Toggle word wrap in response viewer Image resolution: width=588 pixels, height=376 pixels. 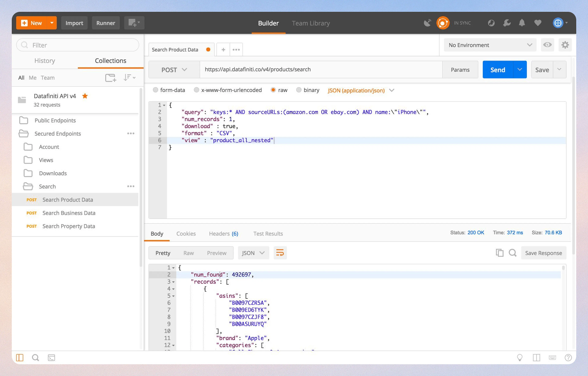tap(280, 253)
